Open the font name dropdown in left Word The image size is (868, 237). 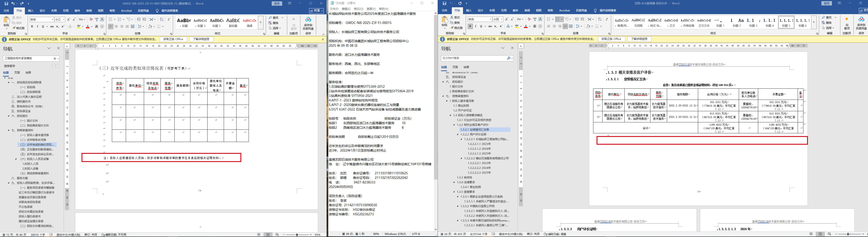point(52,20)
